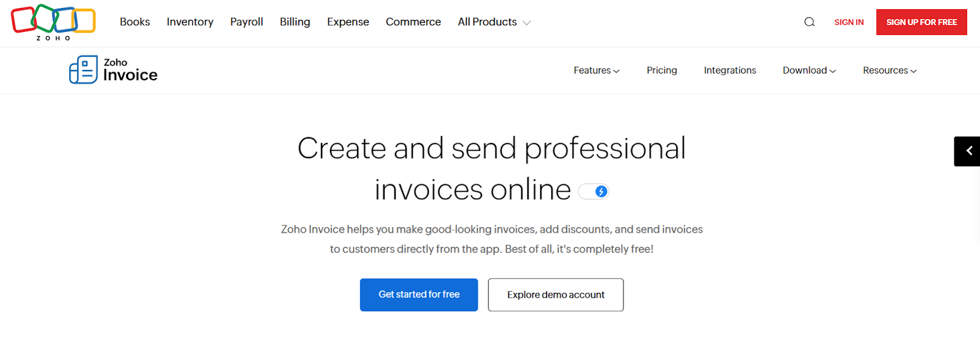Open the Commerce product link
980x345 pixels.
[x=413, y=22]
